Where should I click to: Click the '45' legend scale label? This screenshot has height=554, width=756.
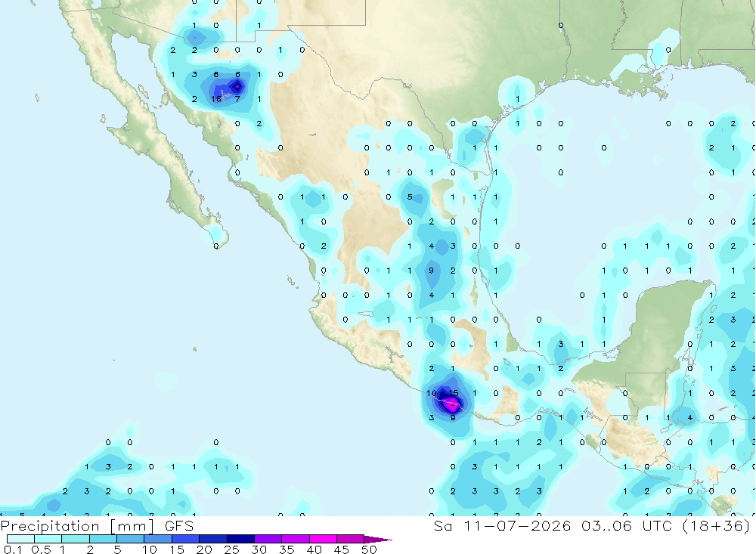tap(342, 549)
